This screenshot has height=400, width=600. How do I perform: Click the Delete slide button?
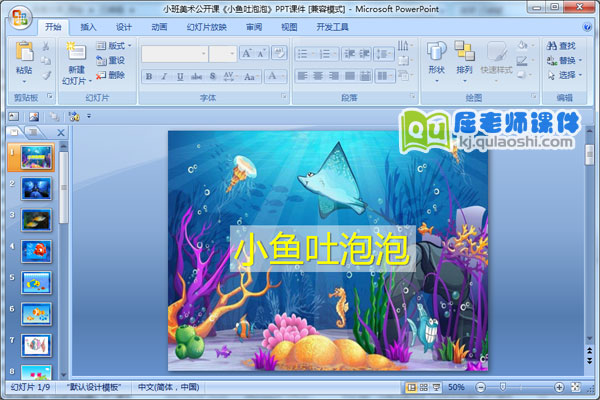pos(111,75)
